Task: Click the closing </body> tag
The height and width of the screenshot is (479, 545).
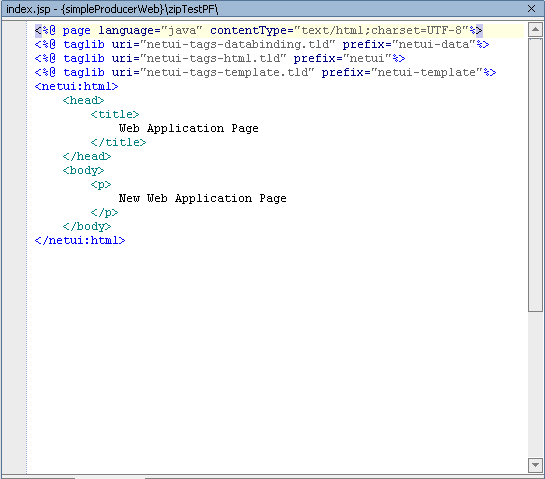Action: click(87, 227)
